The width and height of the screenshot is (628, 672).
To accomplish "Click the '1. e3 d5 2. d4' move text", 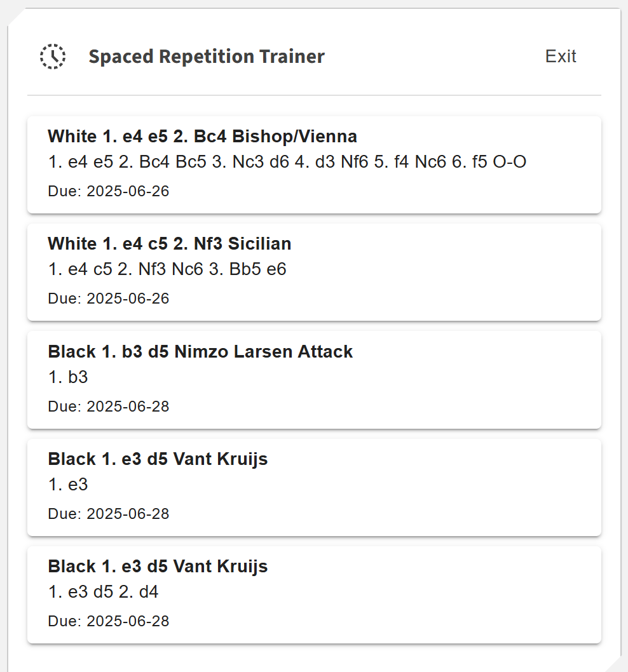I will coord(103,592).
